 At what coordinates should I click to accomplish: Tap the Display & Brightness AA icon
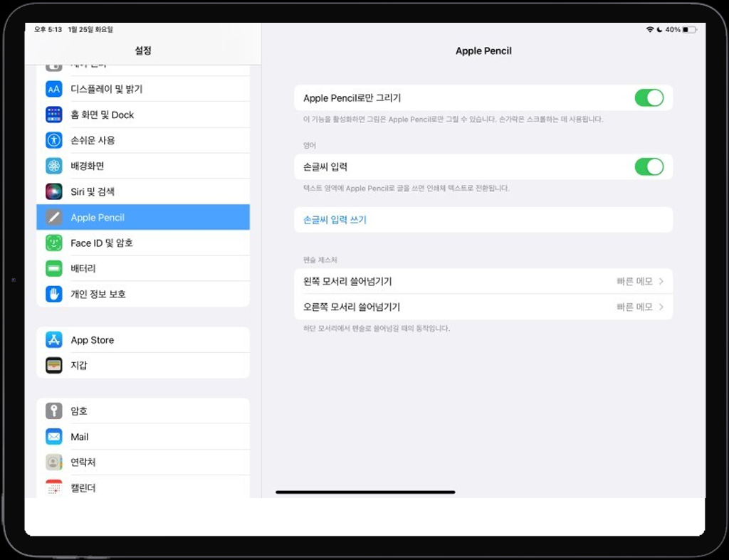click(54, 89)
